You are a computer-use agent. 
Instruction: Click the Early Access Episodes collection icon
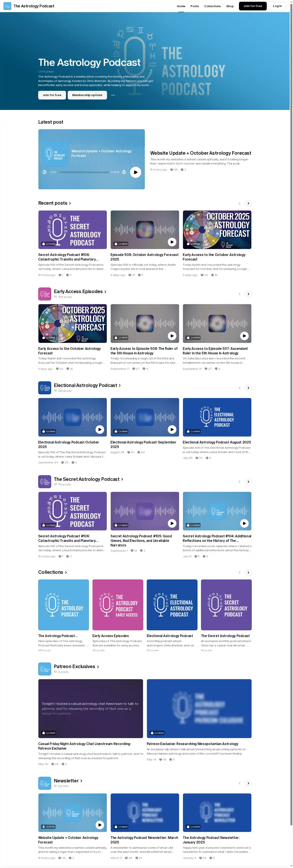tap(44, 294)
